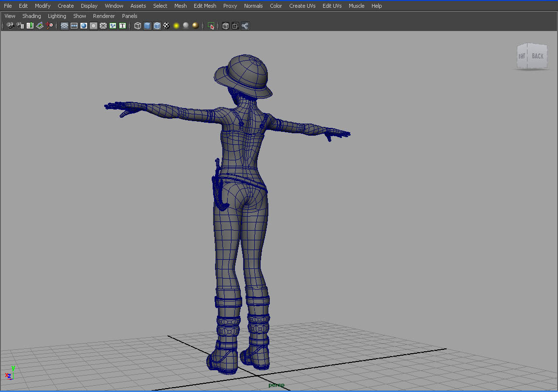Open the Create UVs menu
The width and height of the screenshot is (558, 392).
pos(302,6)
